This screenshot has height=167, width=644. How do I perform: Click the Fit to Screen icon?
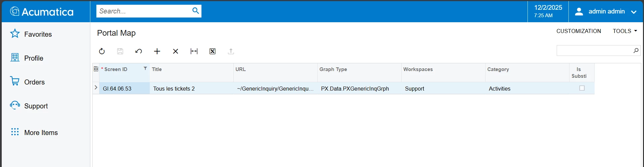coord(194,51)
